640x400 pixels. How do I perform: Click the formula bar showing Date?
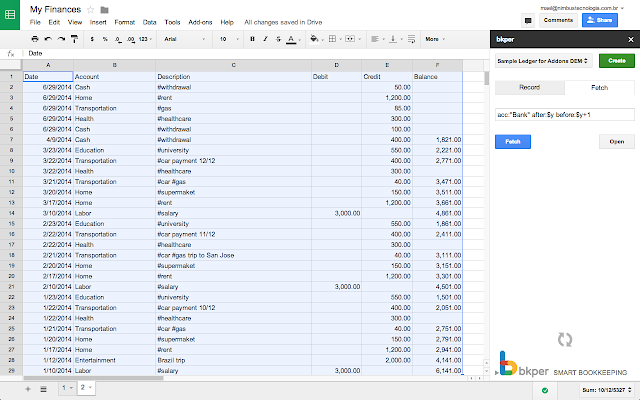pos(256,53)
